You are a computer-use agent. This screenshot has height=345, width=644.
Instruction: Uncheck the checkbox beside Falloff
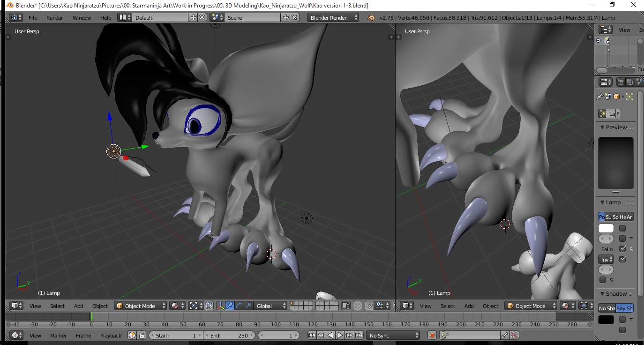point(622,249)
